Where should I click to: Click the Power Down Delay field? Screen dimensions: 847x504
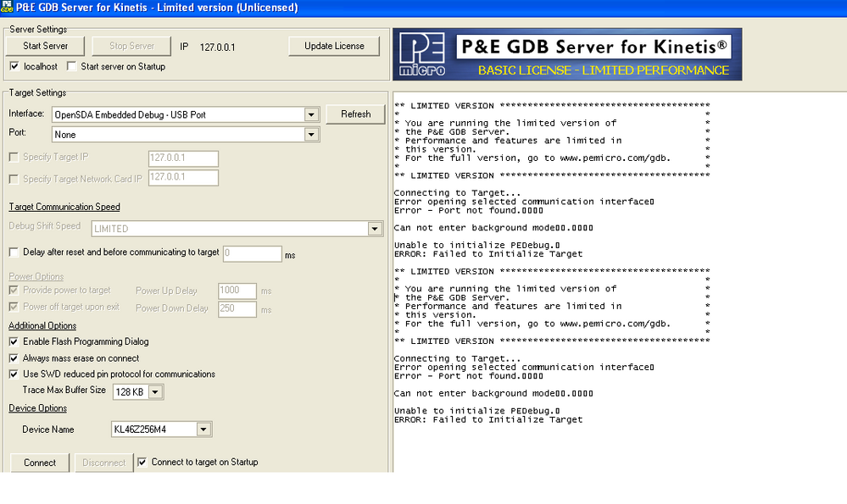click(237, 309)
